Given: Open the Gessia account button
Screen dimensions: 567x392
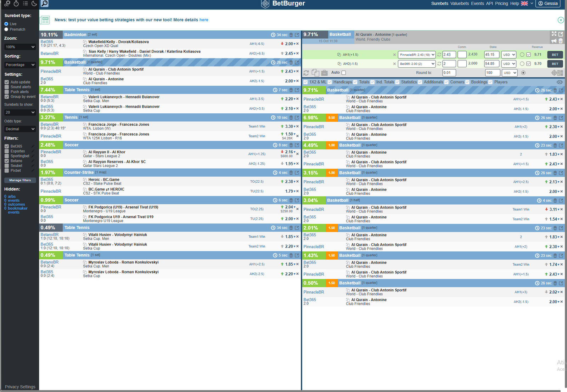Looking at the screenshot, I should 548,4.
